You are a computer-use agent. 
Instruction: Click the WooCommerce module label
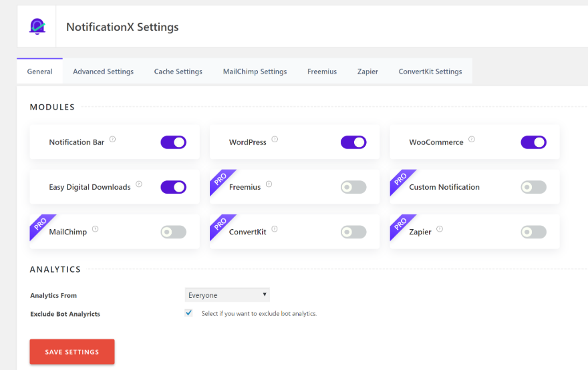(436, 142)
